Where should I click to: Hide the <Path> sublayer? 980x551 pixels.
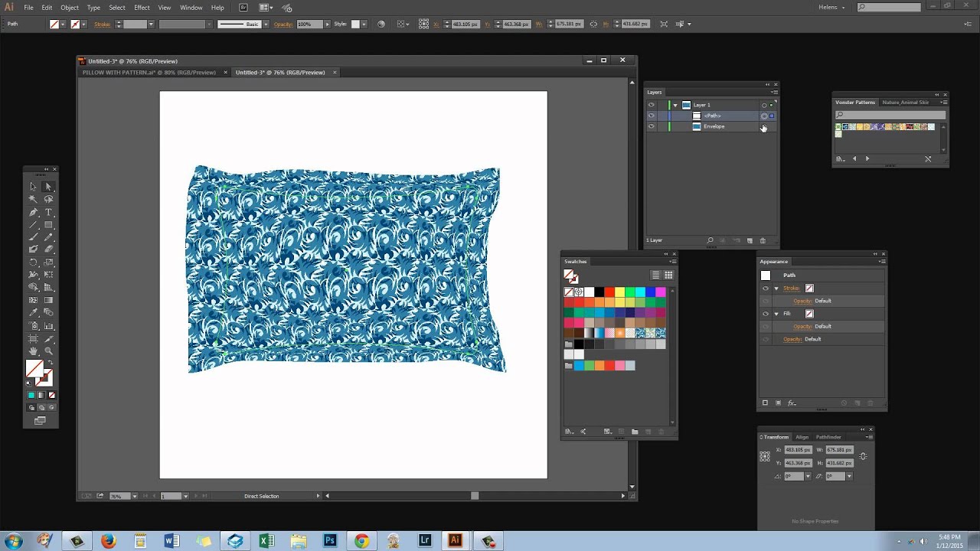pyautogui.click(x=651, y=116)
